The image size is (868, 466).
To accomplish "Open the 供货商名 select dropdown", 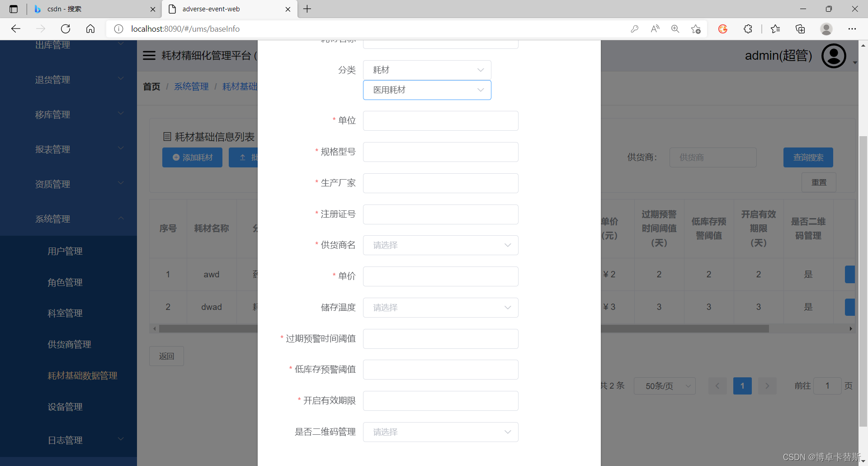I will (x=440, y=245).
